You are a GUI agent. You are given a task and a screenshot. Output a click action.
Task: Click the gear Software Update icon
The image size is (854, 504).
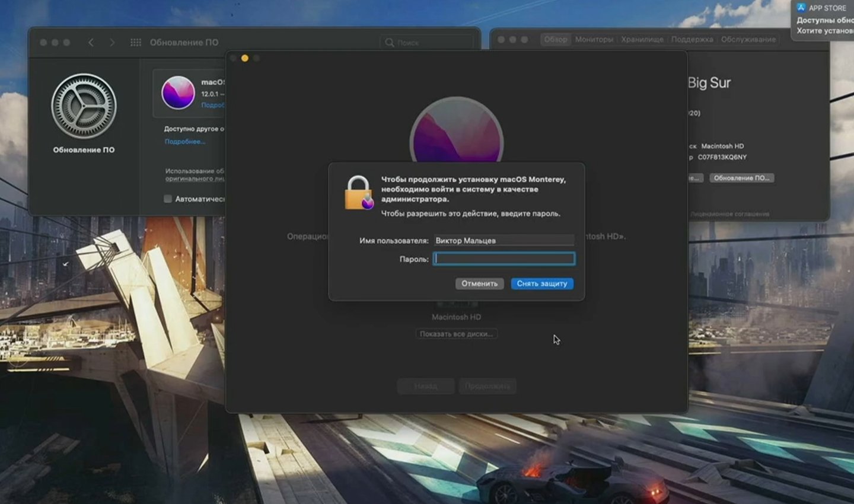84,106
